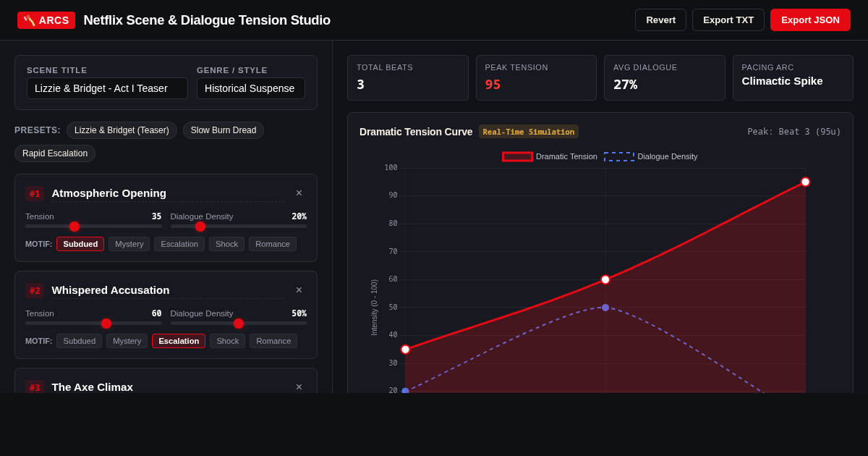The height and width of the screenshot is (456, 868).
Task: Export scene as JSON
Action: coord(810,20)
